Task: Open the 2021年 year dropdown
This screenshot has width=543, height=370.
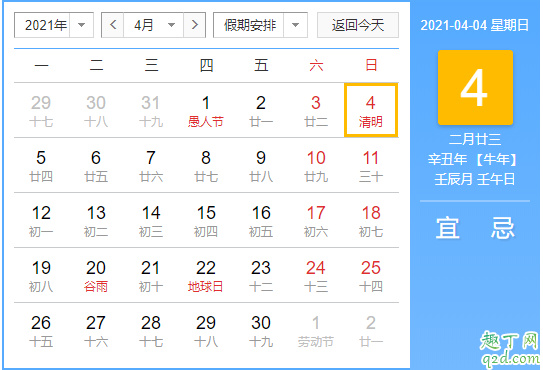Action: [x=54, y=25]
